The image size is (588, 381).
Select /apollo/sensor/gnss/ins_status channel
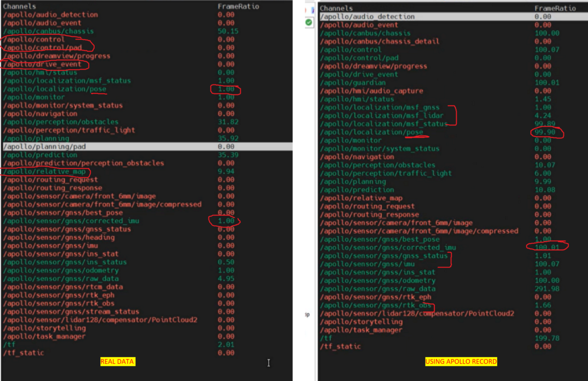click(x=65, y=262)
